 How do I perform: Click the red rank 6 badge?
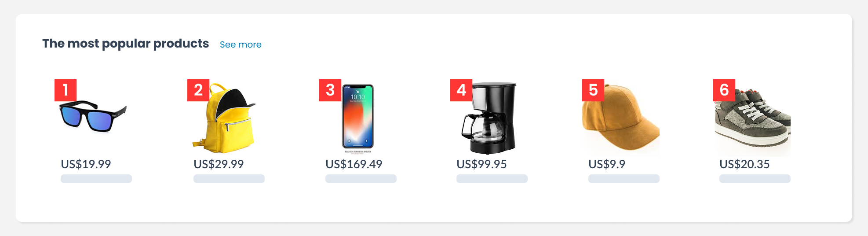click(724, 90)
